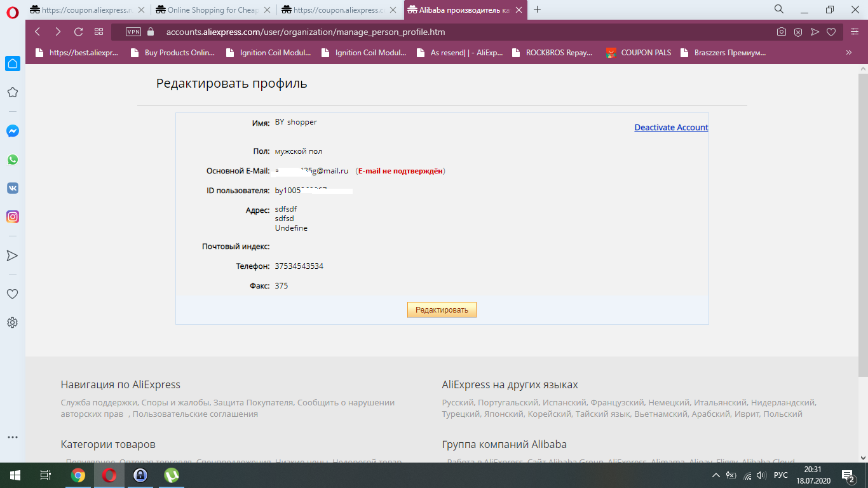Open the Windows Start menu
Viewport: 868px width, 488px height.
point(15,475)
